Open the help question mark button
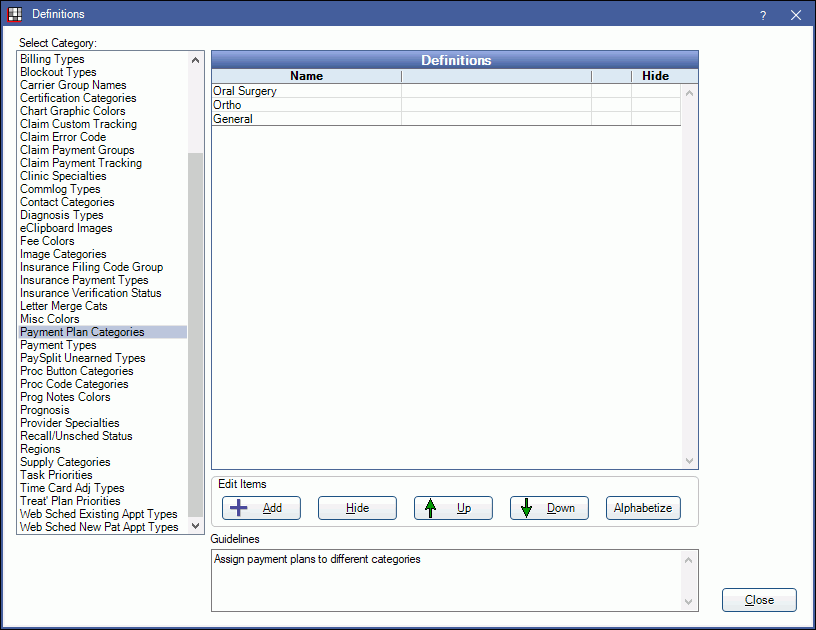Screen dimensions: 816x630 763,15
